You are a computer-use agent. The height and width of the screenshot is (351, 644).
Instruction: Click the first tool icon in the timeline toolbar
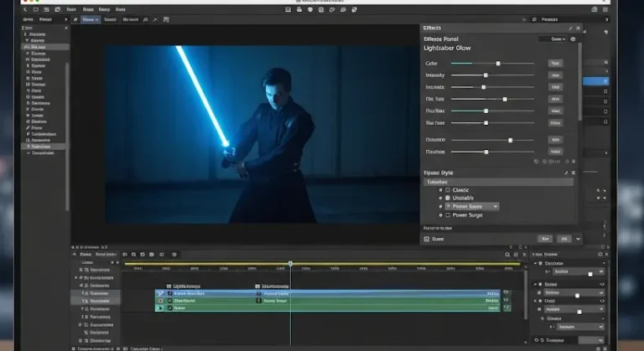coord(125,255)
